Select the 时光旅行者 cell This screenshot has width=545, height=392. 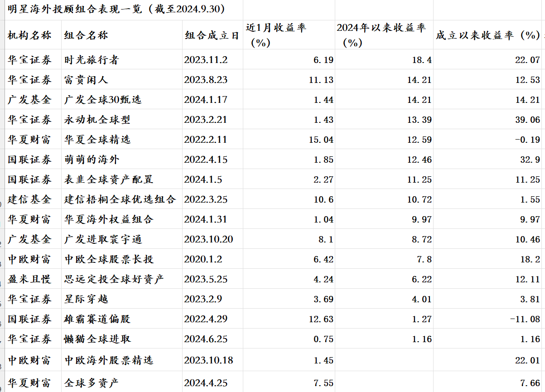click(x=122, y=59)
